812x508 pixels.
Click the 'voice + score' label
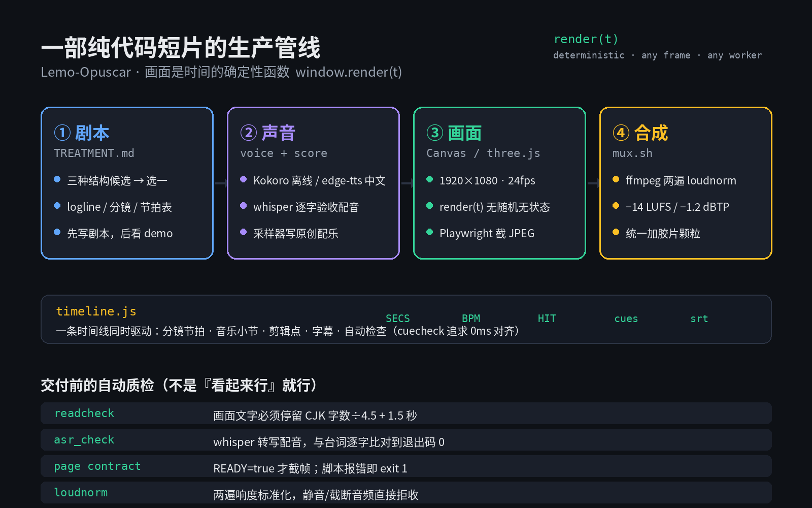284,153
